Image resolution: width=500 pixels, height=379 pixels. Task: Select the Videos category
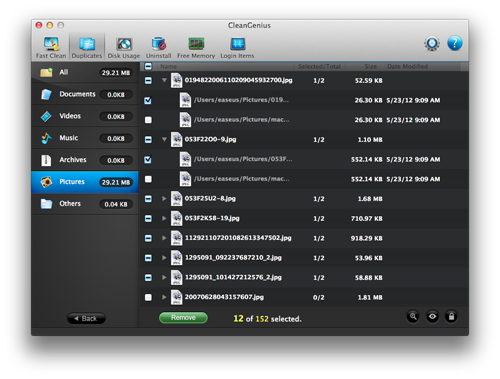point(85,116)
